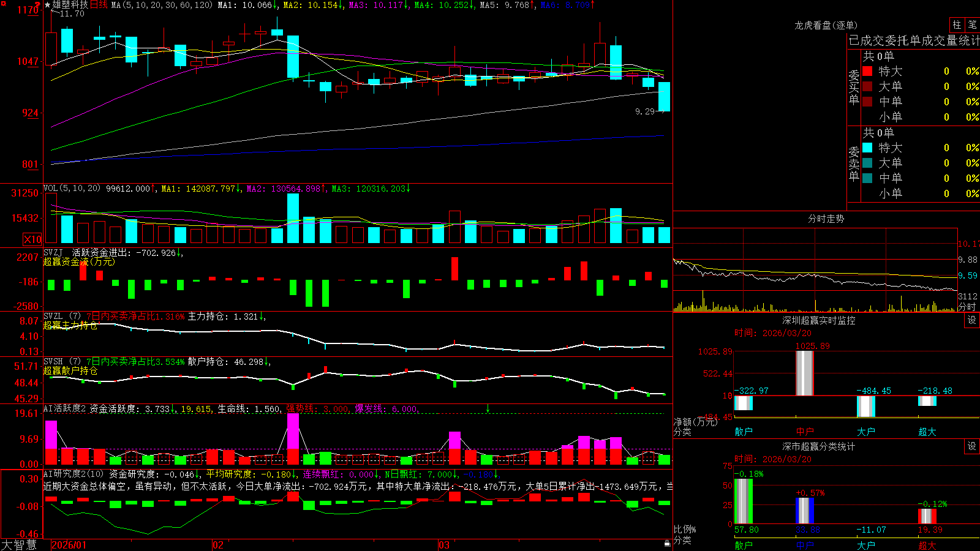Viewport: 980px width, 551px height.
Task: Click the 11.70 high price annotation
Action: [72, 13]
